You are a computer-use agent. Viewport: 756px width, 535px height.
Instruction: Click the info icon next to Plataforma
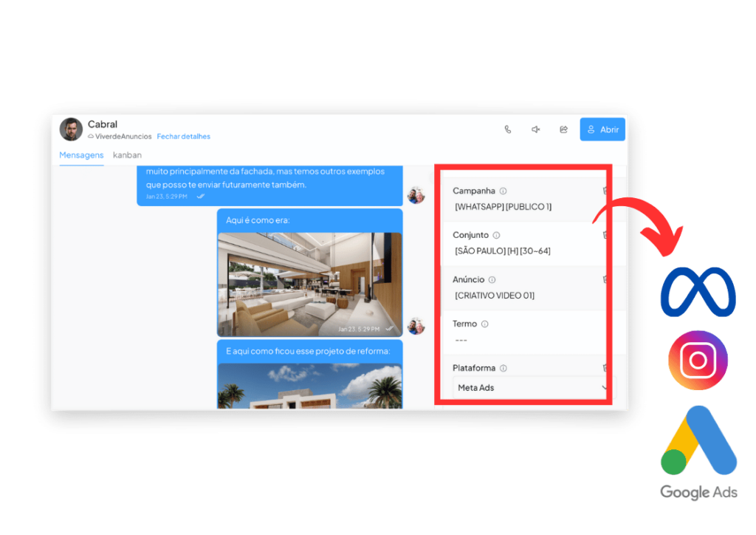coord(503,368)
